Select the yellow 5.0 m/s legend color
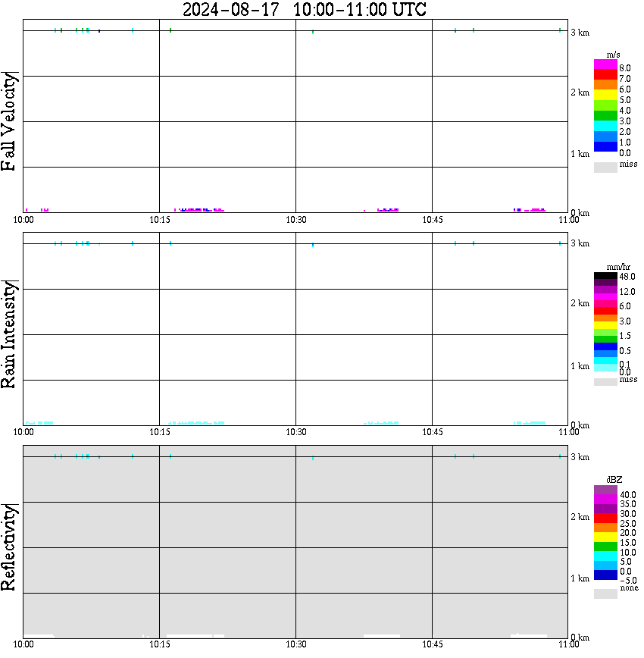This screenshot has width=644, height=658. click(605, 96)
